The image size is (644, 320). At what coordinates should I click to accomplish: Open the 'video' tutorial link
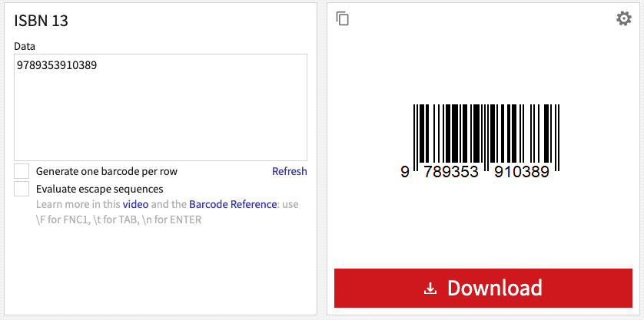coord(135,204)
